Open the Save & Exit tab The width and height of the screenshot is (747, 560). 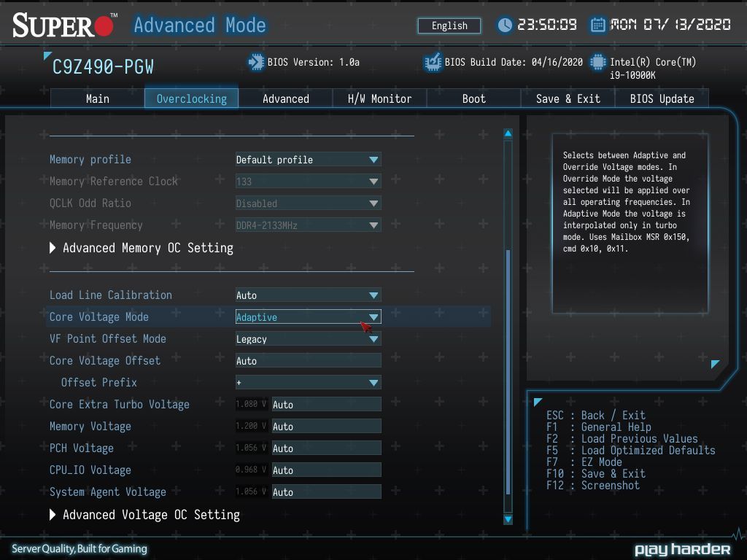(568, 98)
